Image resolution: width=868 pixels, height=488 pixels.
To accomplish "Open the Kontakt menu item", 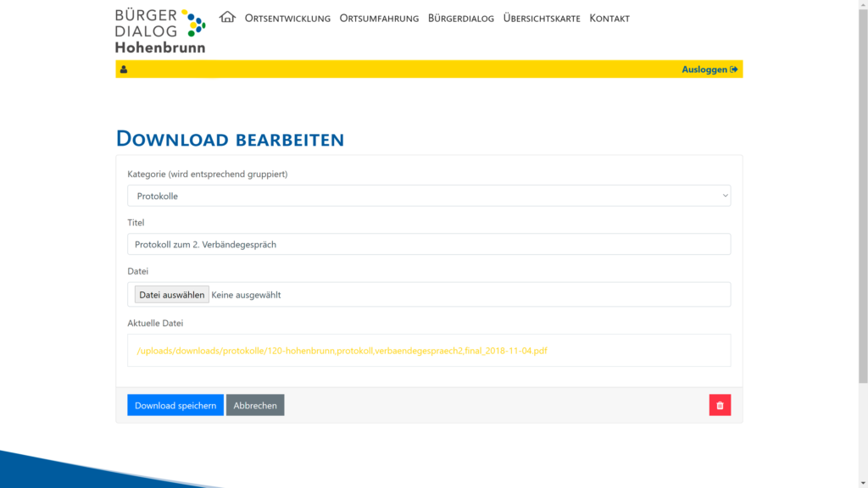I will [609, 19].
